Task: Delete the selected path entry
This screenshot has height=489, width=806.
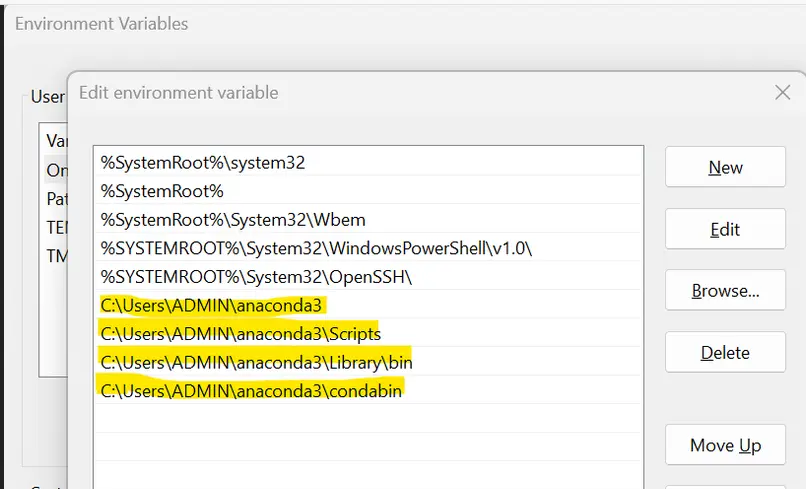Action: pyautogui.click(x=725, y=352)
